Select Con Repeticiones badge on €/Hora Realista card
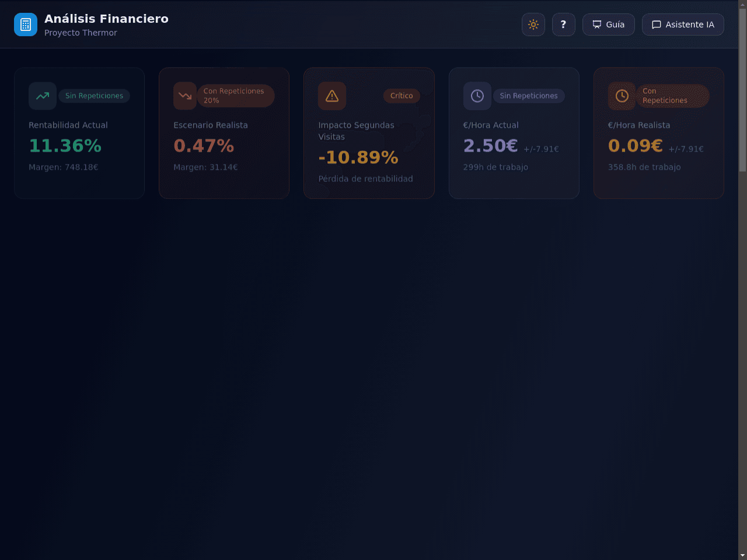This screenshot has height=560, width=747. click(x=672, y=96)
